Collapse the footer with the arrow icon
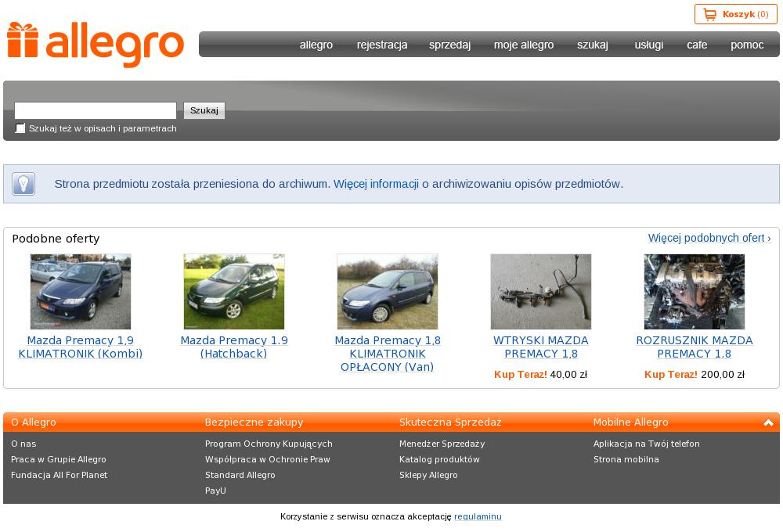The width and height of the screenshot is (783, 532). click(768, 422)
